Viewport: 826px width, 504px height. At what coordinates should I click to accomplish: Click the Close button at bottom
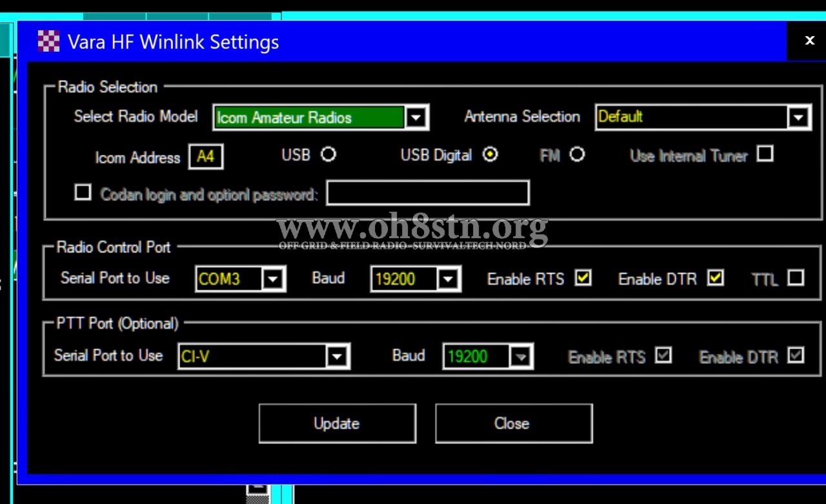click(513, 423)
